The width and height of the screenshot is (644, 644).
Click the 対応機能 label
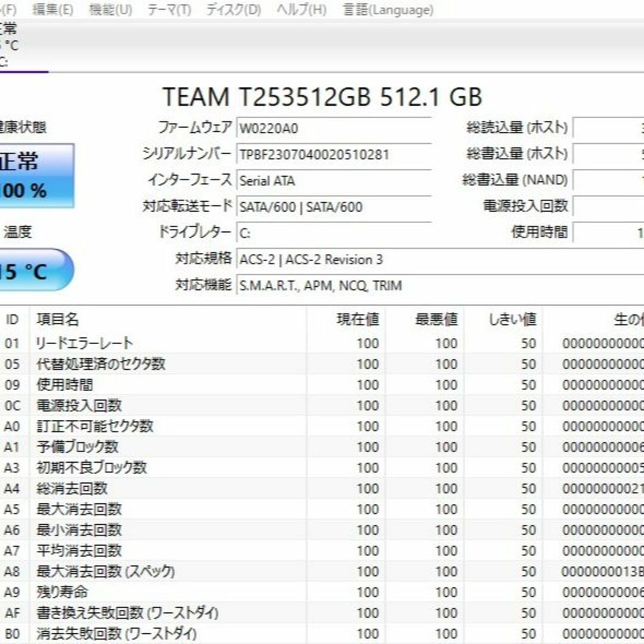pos(203,284)
